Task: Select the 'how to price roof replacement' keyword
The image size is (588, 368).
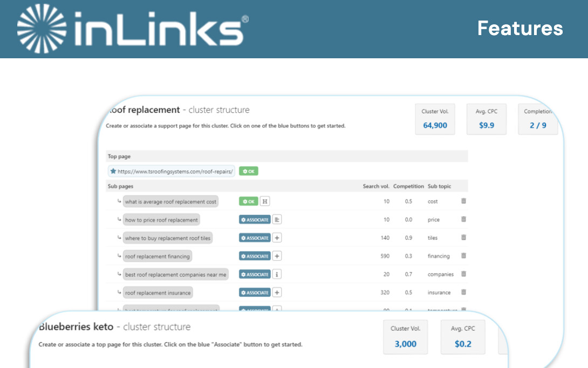Action: pyautogui.click(x=161, y=220)
